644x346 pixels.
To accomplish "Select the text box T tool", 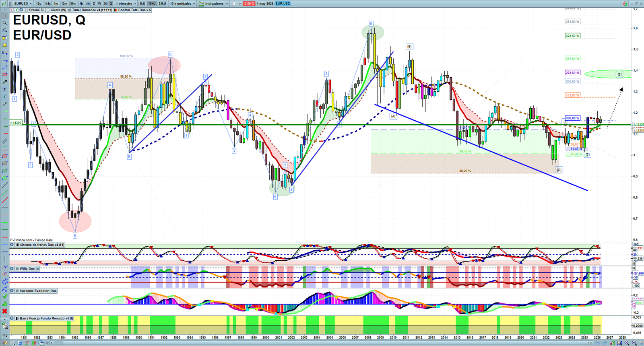I will pos(4,89).
